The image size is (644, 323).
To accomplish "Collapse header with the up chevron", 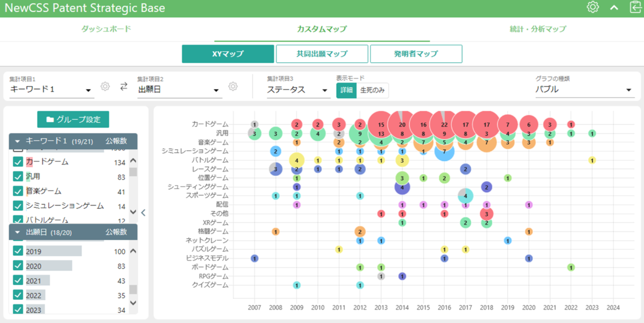I will (614, 8).
